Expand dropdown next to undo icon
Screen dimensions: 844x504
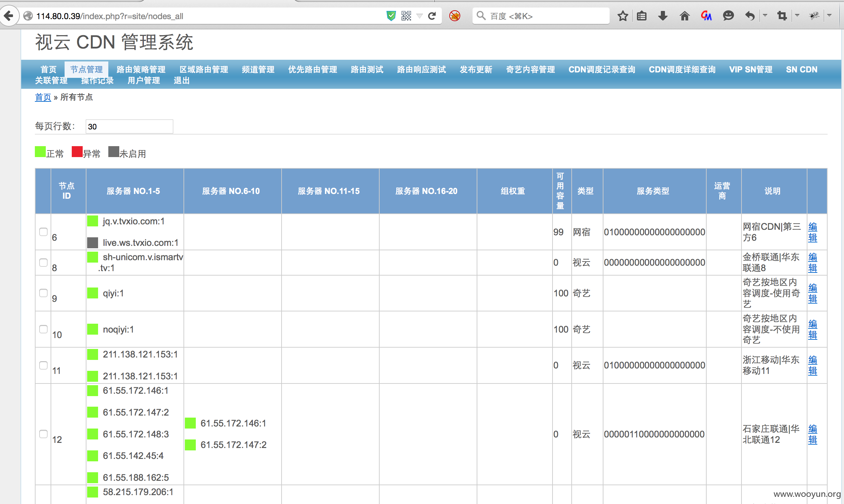765,15
